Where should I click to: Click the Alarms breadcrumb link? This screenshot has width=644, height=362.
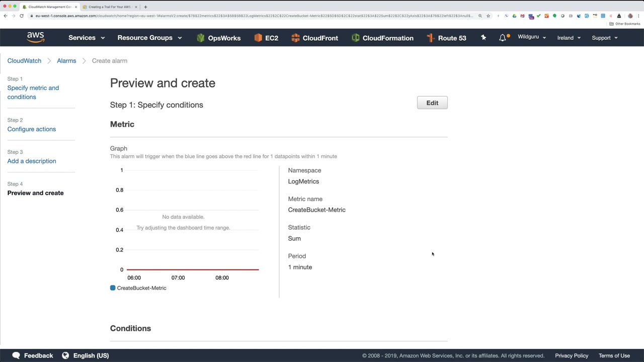click(x=66, y=61)
